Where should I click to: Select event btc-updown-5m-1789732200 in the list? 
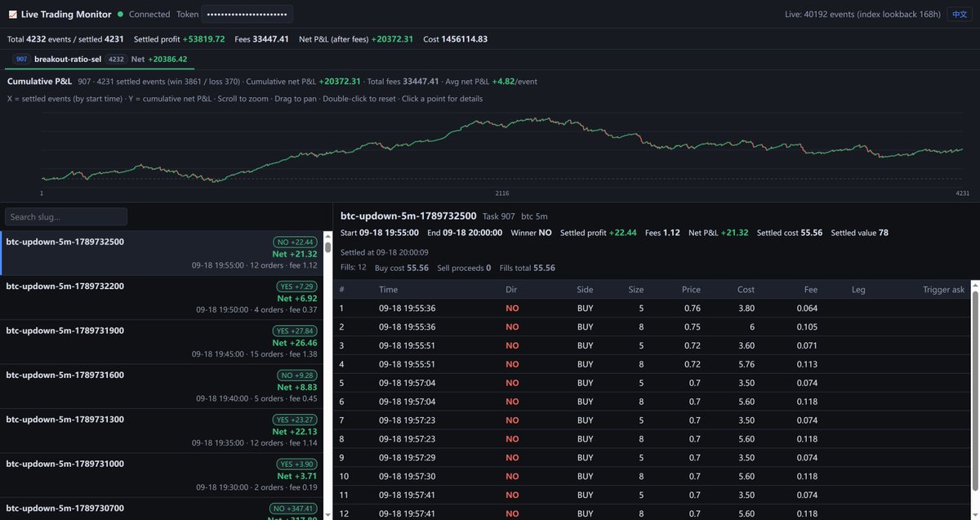162,298
